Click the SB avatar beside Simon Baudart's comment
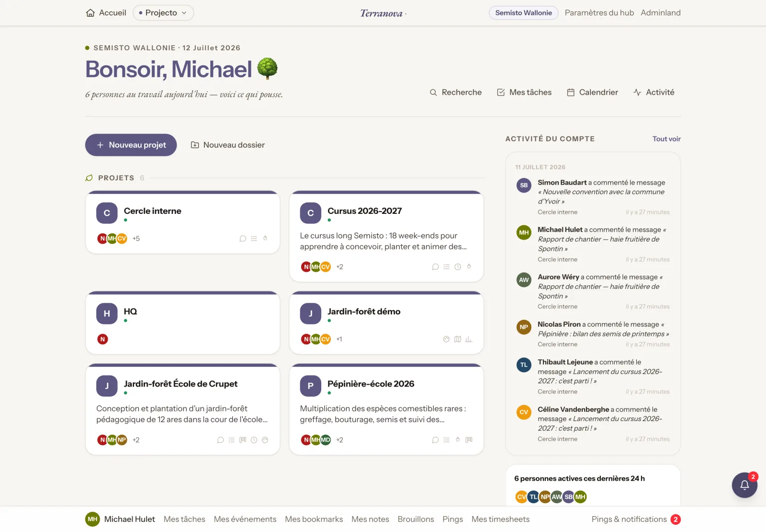The height and width of the screenshot is (532, 766). point(524,185)
